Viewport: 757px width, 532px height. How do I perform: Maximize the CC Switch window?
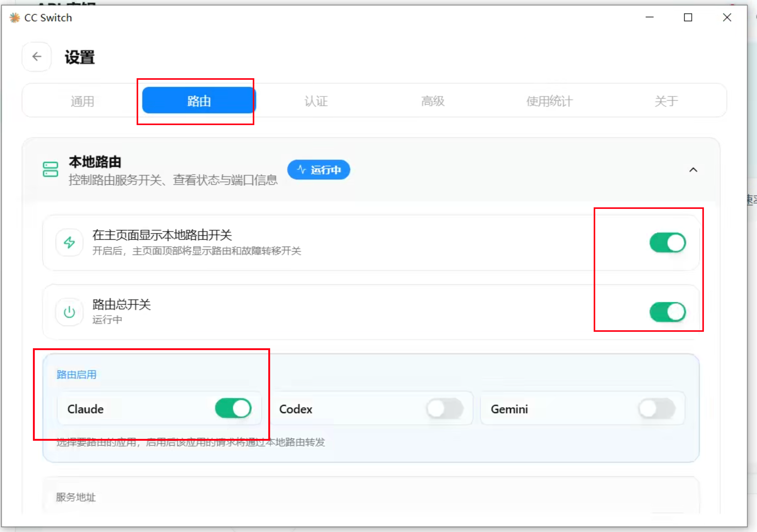[688, 17]
